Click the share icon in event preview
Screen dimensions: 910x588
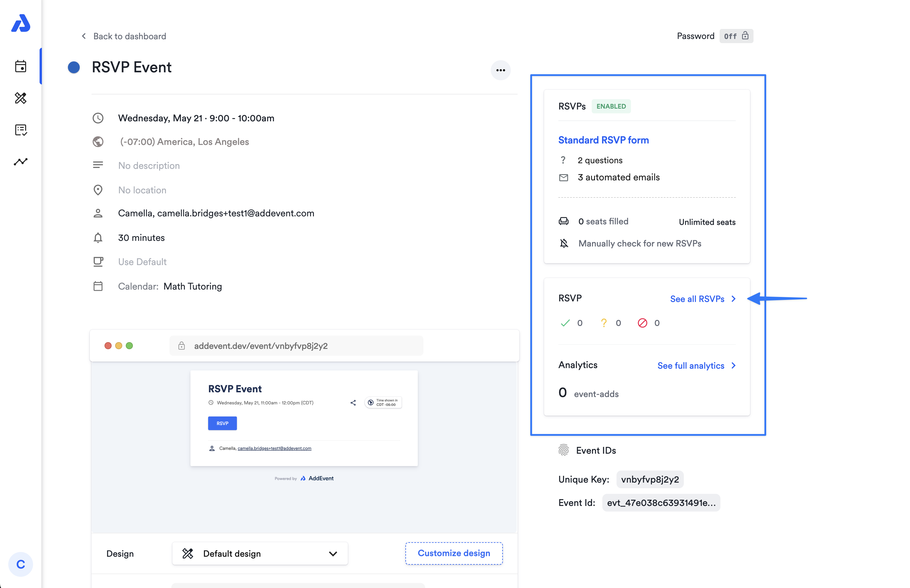(x=353, y=402)
